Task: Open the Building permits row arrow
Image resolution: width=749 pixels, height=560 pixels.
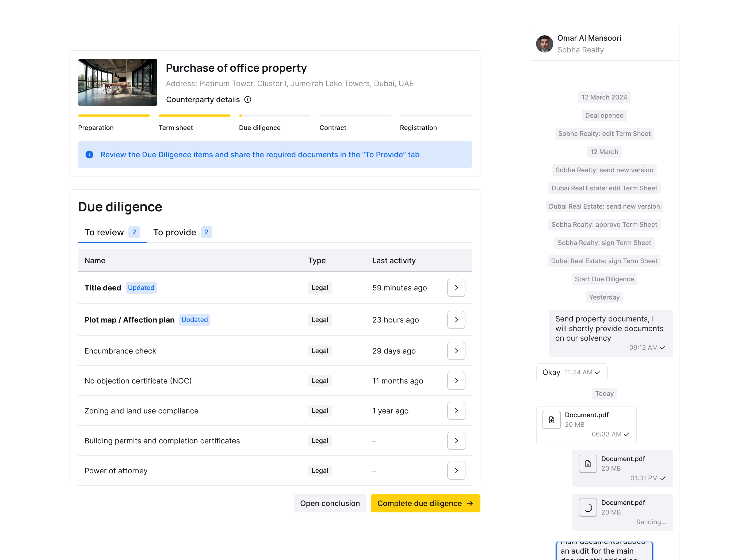Action: (x=456, y=441)
